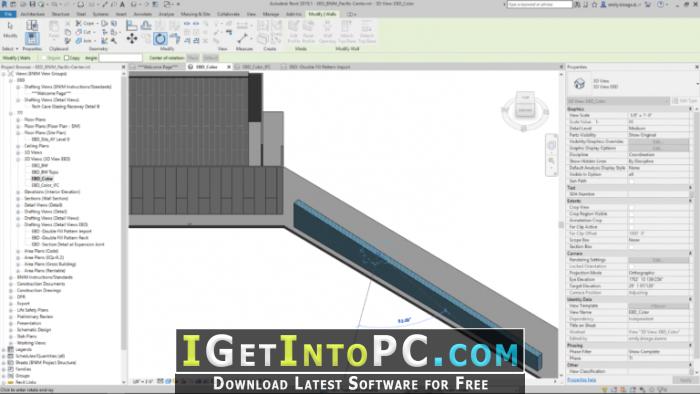700x394 pixels.
Task: Expand the Elevations (Interior Elevation) tree node
Action: tap(18, 192)
